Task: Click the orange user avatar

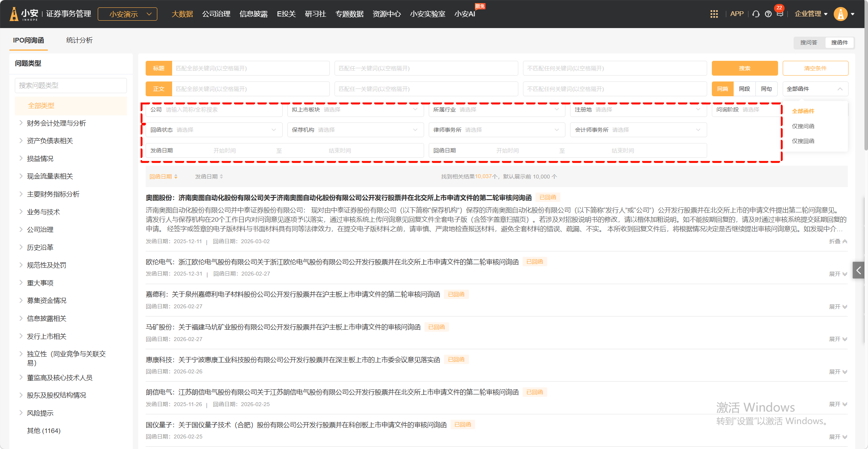Action: point(840,14)
